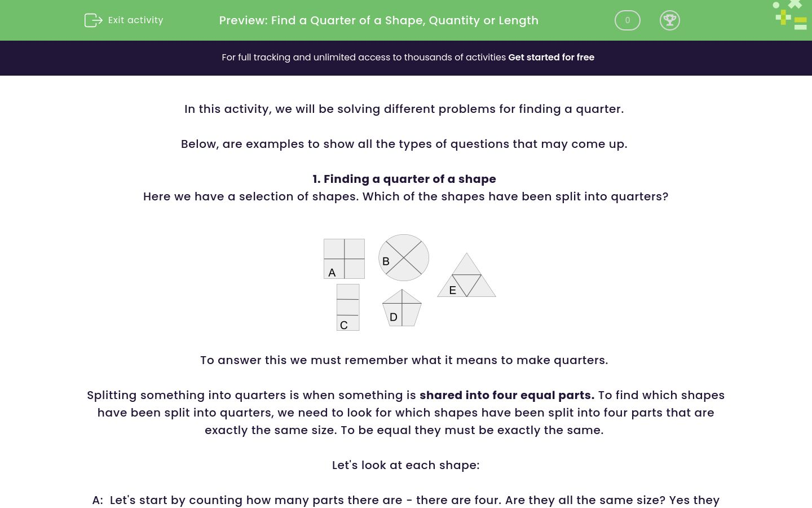Click the oval outline around the score badge
Image resolution: width=812 pixels, height=508 pixels.
tap(627, 20)
